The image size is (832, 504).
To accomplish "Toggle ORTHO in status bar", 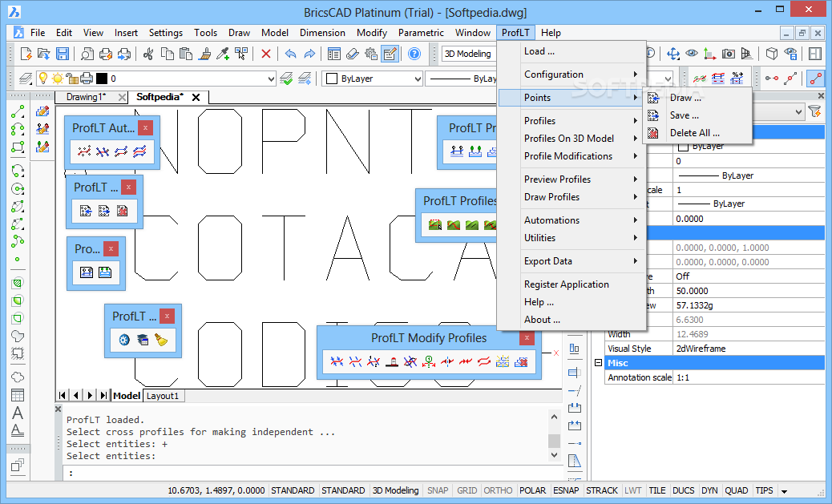I will click(x=499, y=490).
